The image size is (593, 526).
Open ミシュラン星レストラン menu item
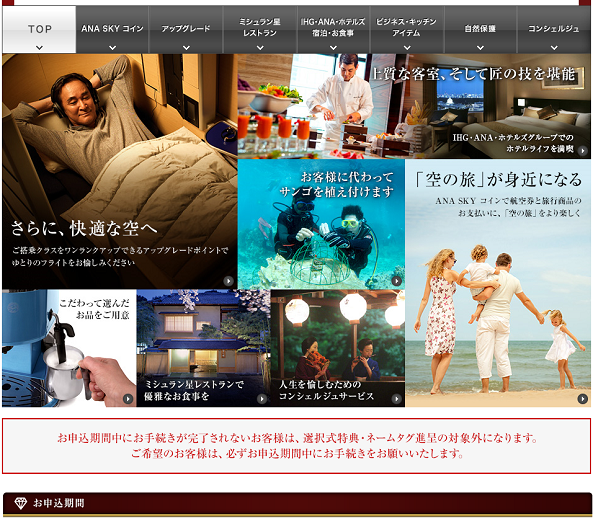tap(260, 29)
